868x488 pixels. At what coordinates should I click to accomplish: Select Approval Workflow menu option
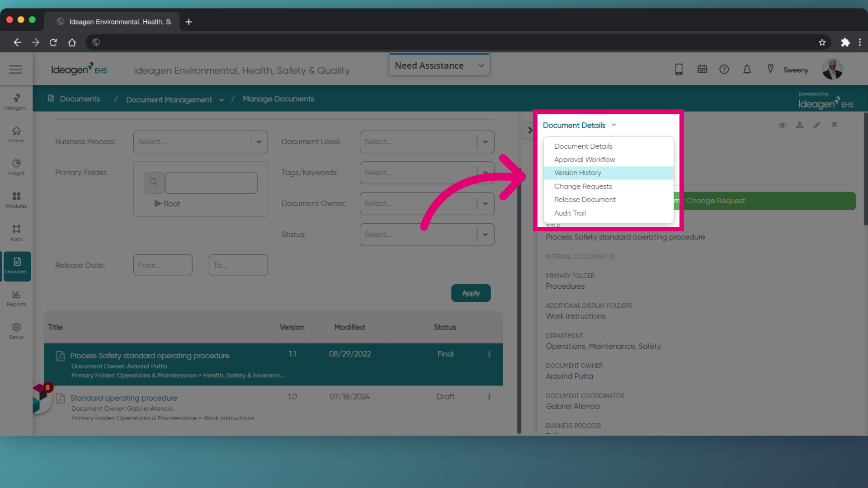point(609,160)
